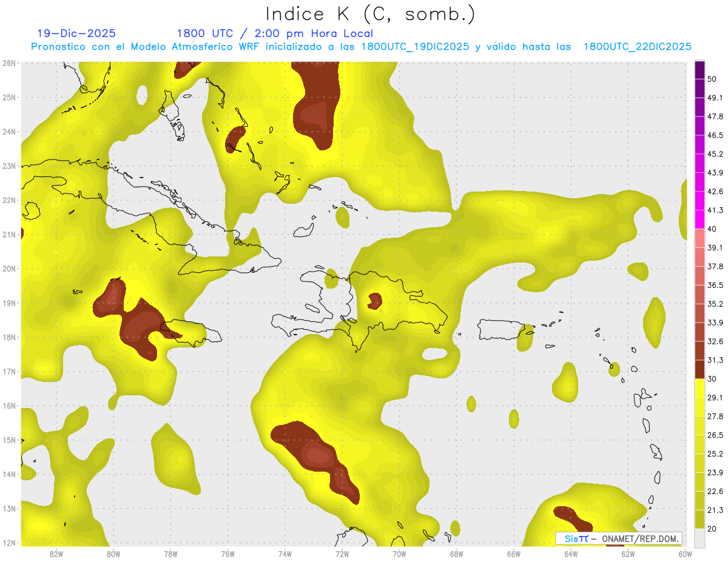The width and height of the screenshot is (728, 562).
Task: Click the colorbar value 31.3
Action: tap(715, 360)
